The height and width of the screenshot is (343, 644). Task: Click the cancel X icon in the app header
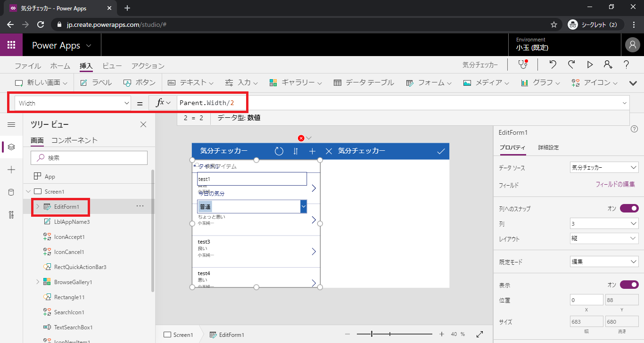pyautogui.click(x=329, y=151)
